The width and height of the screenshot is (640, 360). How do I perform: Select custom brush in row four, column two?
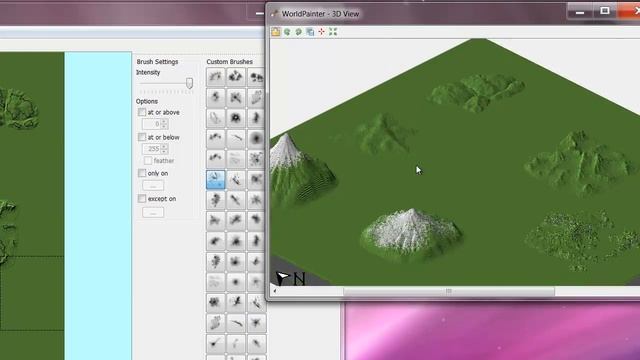236,138
